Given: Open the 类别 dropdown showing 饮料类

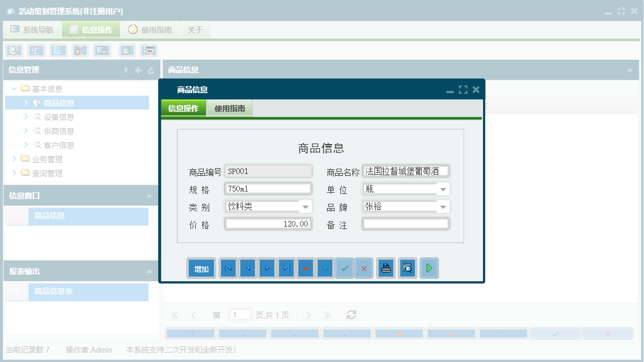Looking at the screenshot, I should coord(305,206).
